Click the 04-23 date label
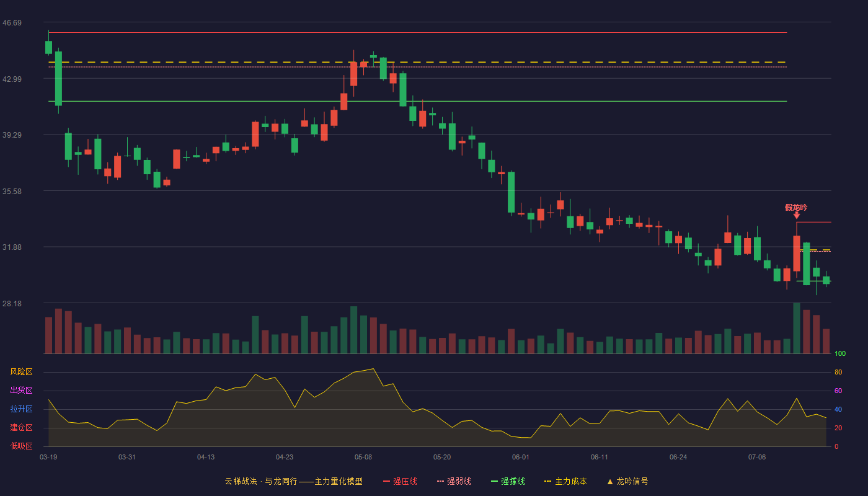 click(x=285, y=457)
